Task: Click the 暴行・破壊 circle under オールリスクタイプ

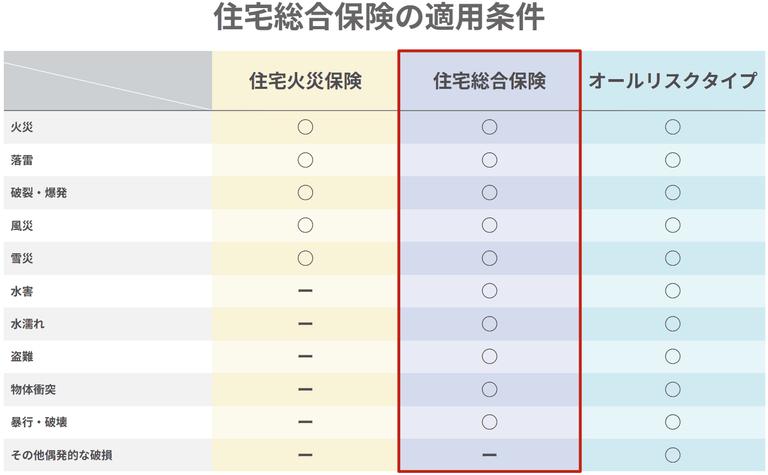Action: click(x=673, y=422)
